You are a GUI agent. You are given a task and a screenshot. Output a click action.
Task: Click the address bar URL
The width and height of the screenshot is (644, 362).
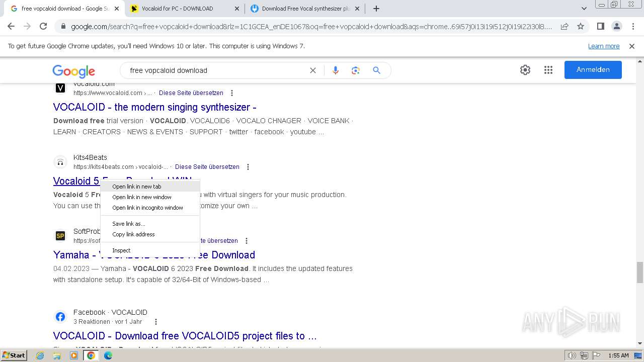pos(311,27)
